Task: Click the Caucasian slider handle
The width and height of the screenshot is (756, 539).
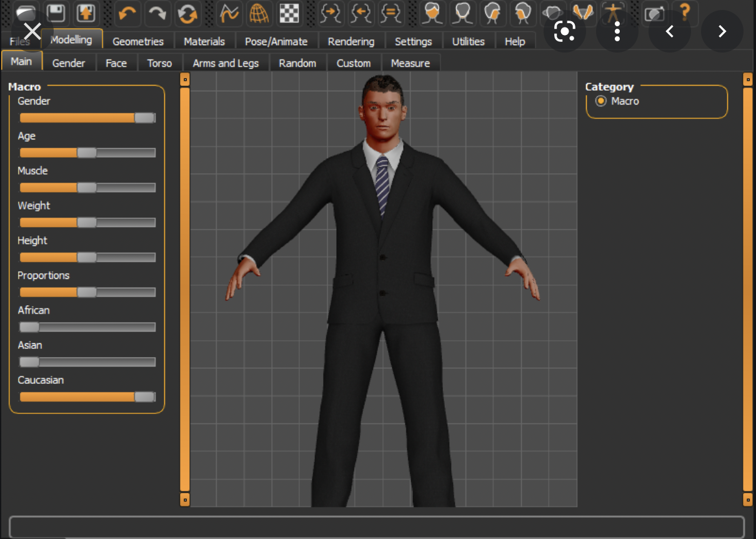Action: [x=144, y=396]
